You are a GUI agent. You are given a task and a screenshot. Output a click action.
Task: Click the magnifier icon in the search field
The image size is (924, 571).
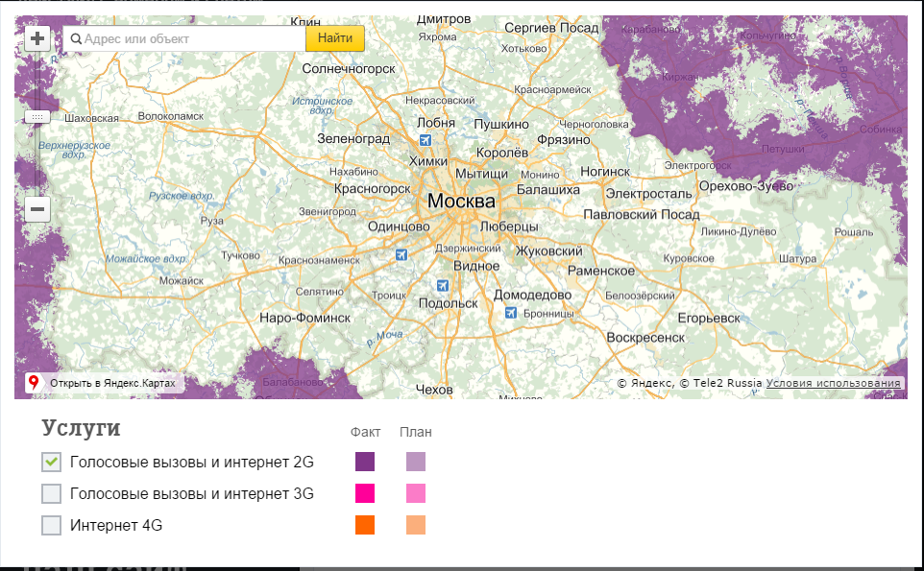pos(76,38)
